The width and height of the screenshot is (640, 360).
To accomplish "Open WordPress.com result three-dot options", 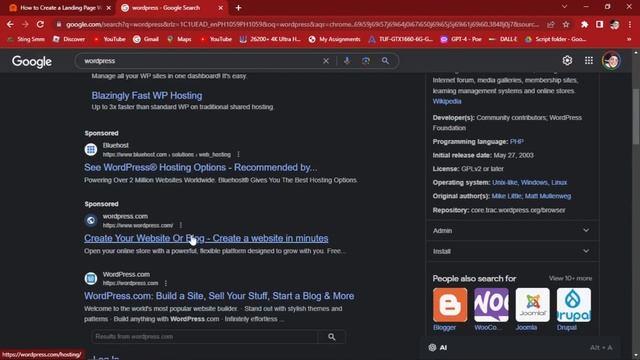I will click(x=166, y=283).
